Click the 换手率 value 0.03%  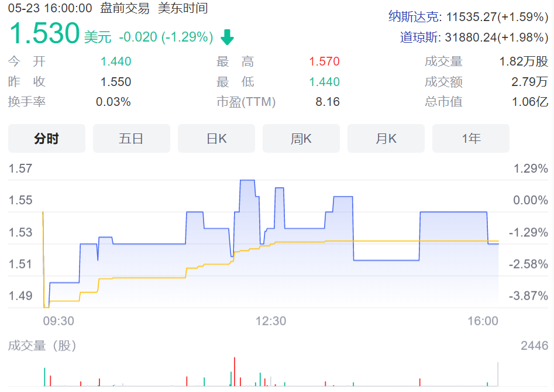[113, 102]
